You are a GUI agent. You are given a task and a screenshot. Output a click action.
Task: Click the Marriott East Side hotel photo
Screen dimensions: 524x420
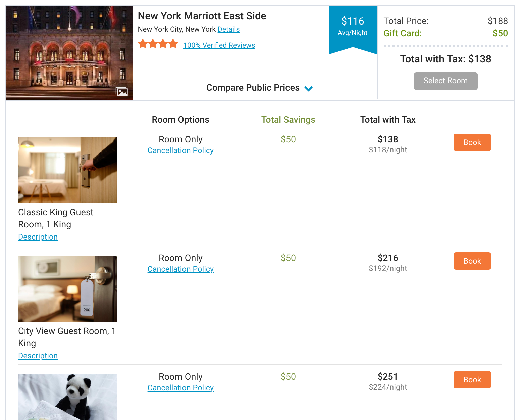coord(69,50)
